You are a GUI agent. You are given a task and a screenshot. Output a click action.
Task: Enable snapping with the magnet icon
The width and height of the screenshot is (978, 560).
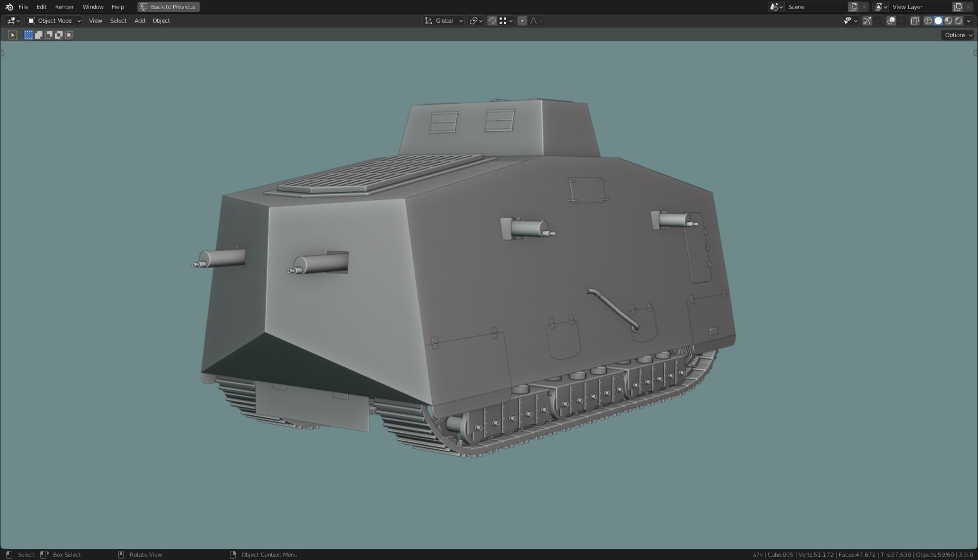(492, 21)
